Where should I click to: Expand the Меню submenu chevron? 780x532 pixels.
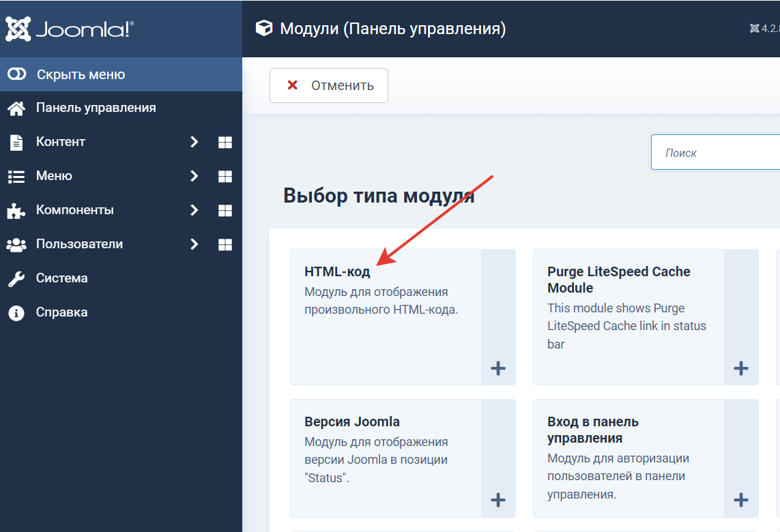coord(194,176)
